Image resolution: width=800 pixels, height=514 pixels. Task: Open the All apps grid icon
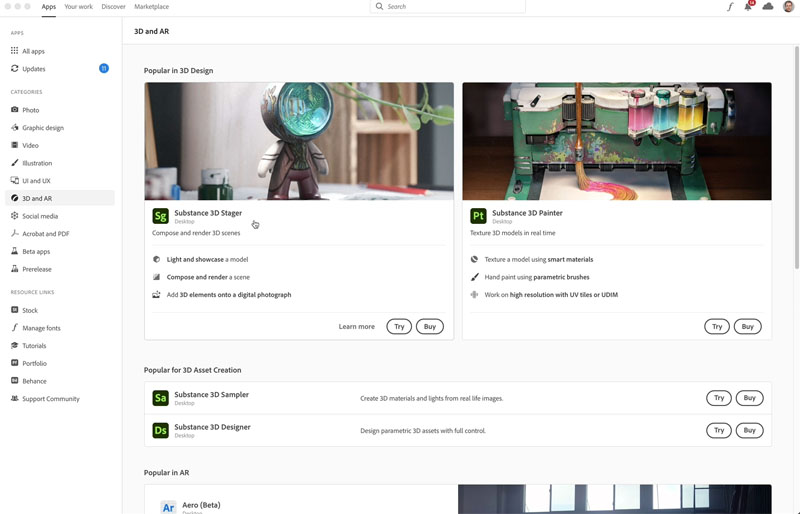click(x=14, y=51)
